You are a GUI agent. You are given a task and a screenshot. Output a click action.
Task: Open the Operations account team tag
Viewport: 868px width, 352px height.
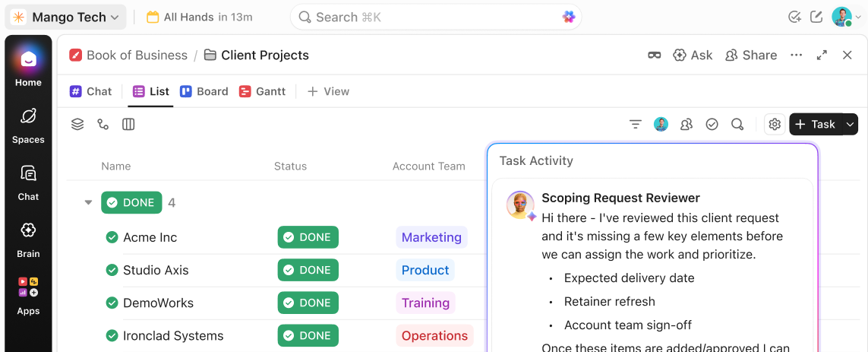click(x=434, y=335)
